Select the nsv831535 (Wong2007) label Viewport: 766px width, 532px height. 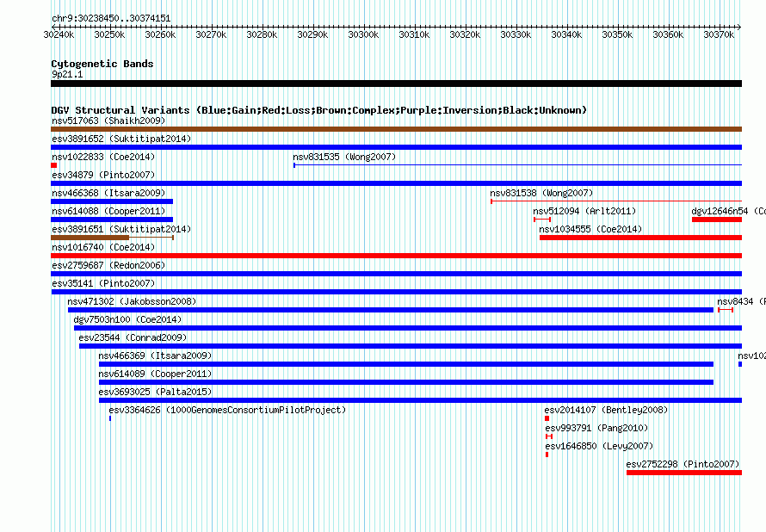pos(344,157)
